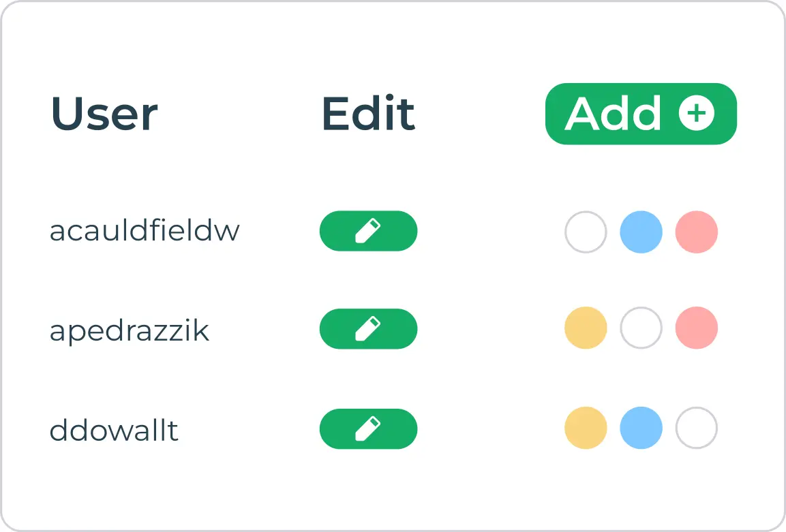Click the red circle for acauldfieldw

tap(696, 232)
